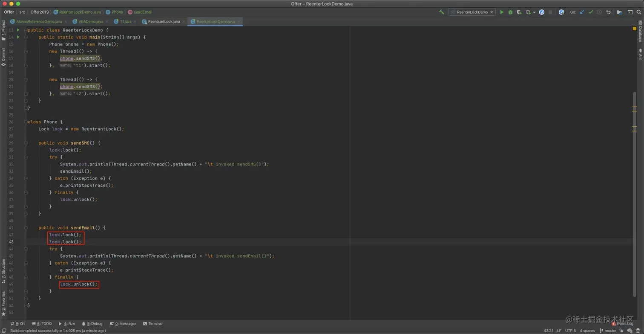Screen dimensions: 644x334
Task: Switch to ABADemo.java tab
Action: pos(91,21)
